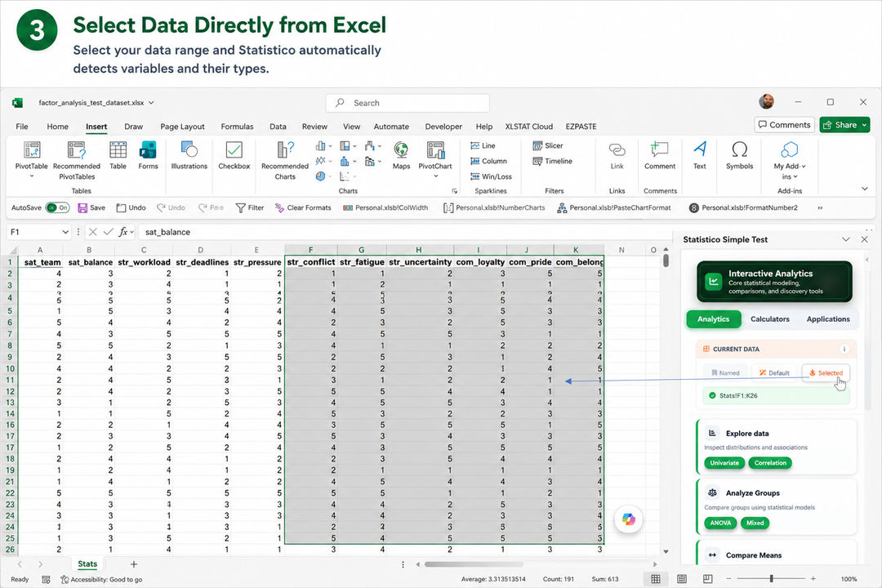The height and width of the screenshot is (588, 882).
Task: Open the File menu
Action: 22,127
